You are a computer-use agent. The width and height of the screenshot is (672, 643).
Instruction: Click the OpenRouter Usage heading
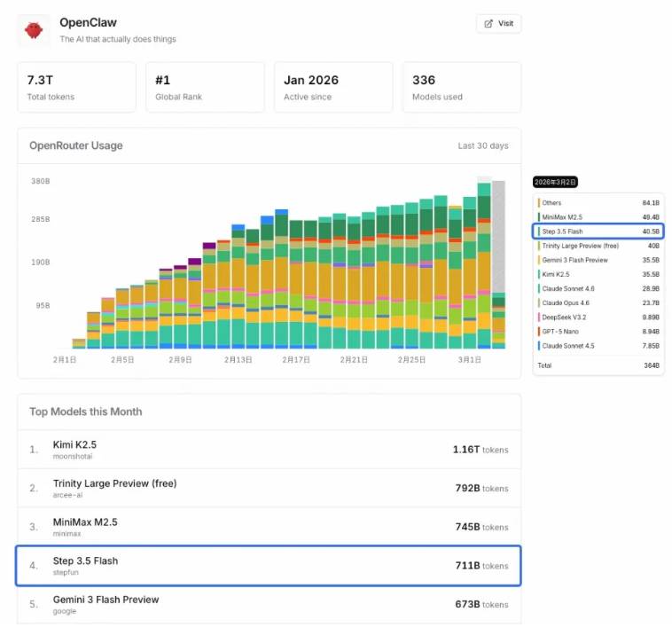(x=76, y=145)
